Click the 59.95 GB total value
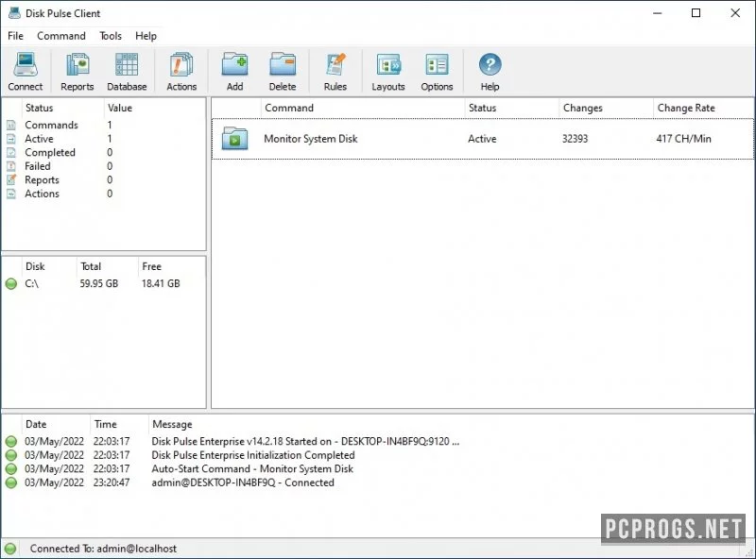Viewport: 756px width, 559px height. pos(99,283)
